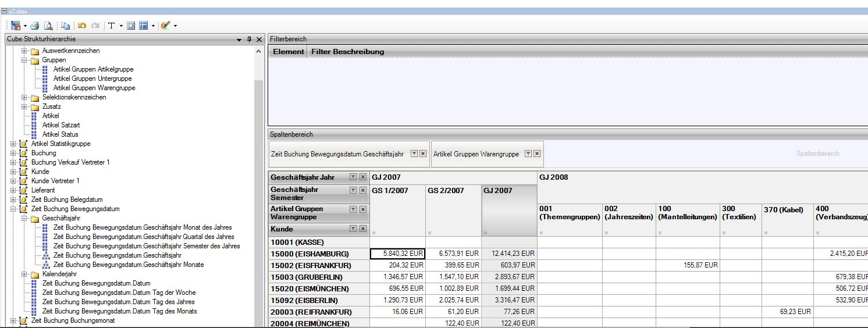Image resolution: width=868 pixels, height=328 pixels.
Task: Click the GS 1/2007 column header
Action: (397, 210)
